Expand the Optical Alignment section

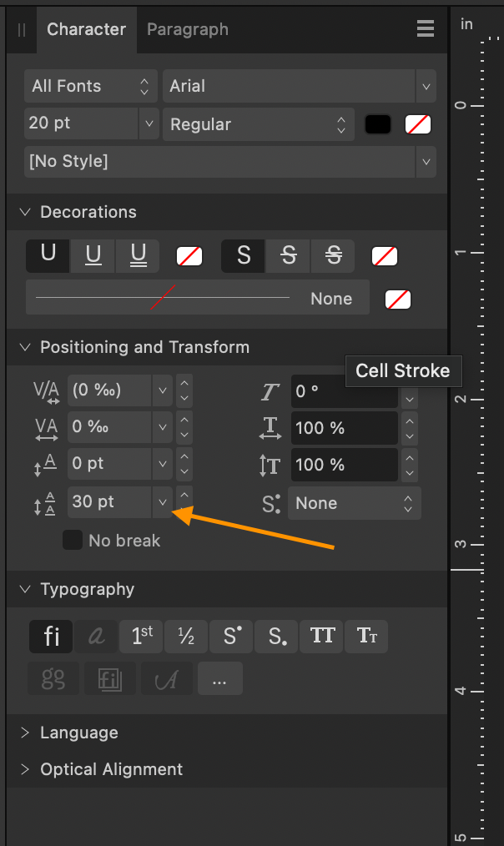coord(111,769)
